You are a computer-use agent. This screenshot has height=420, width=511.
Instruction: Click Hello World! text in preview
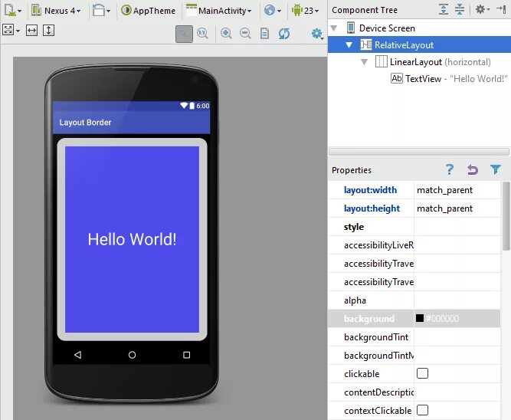click(x=132, y=239)
